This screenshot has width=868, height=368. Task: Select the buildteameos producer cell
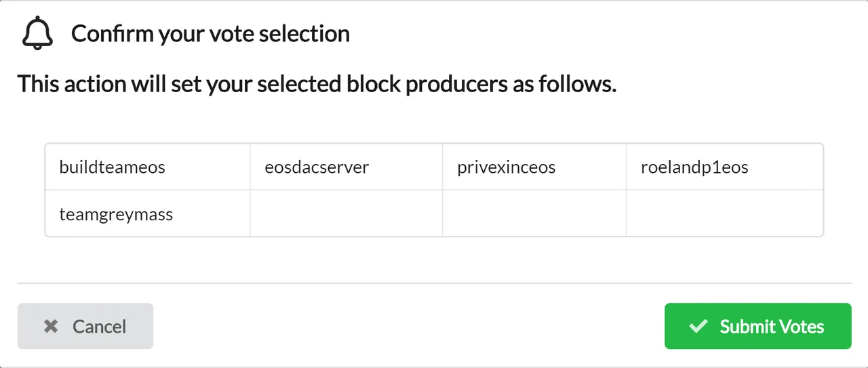[x=148, y=167]
